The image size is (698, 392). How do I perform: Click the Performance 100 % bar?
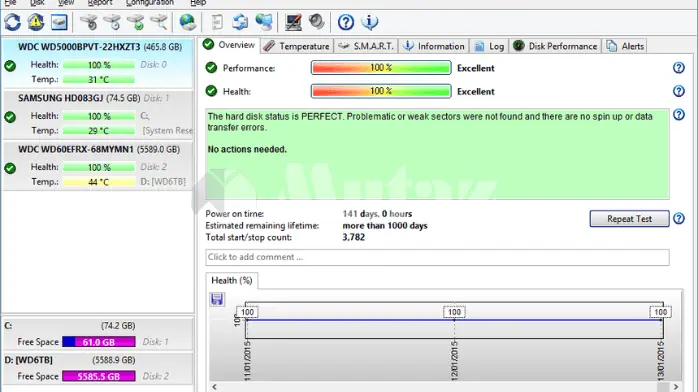click(x=381, y=68)
